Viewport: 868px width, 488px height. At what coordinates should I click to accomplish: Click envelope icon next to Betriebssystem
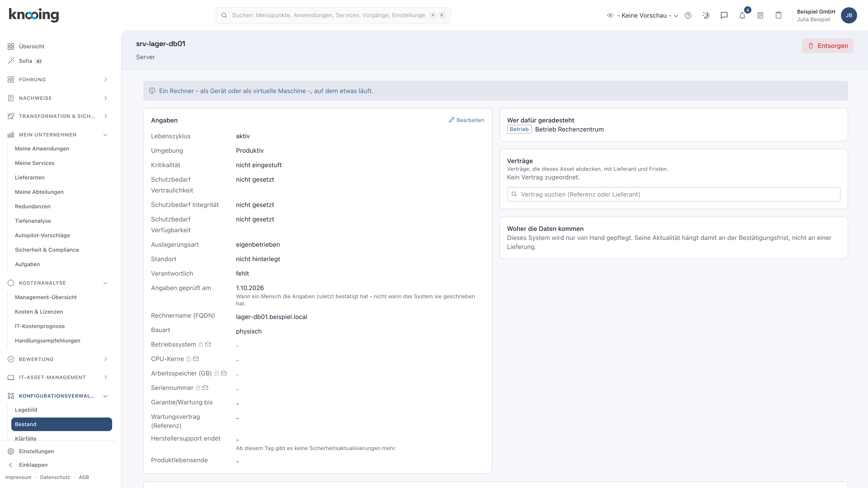[208, 344]
